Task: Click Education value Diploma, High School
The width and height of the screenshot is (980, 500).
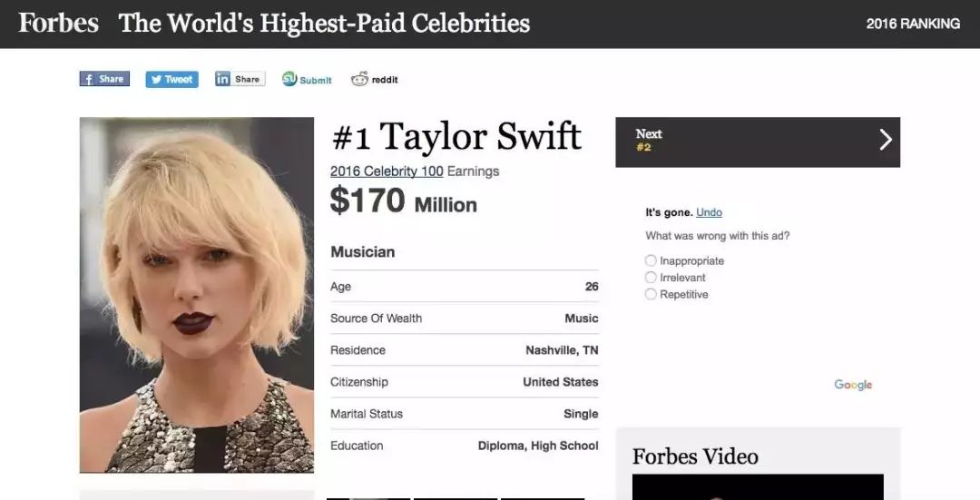Action: click(x=537, y=446)
